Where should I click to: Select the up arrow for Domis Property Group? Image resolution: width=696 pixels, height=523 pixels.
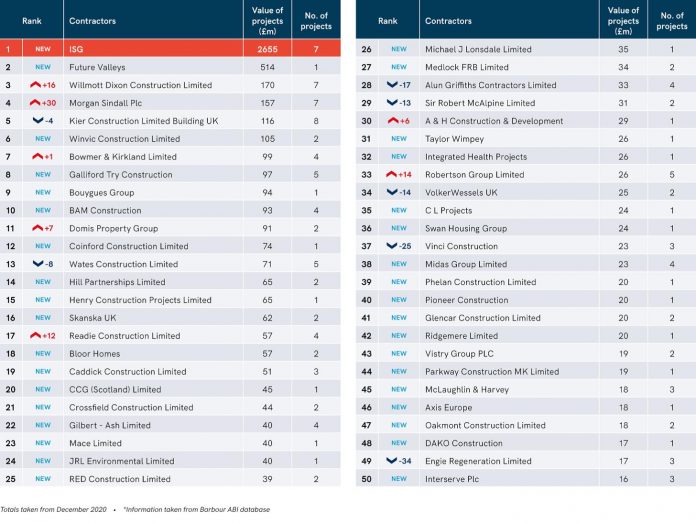37,228
